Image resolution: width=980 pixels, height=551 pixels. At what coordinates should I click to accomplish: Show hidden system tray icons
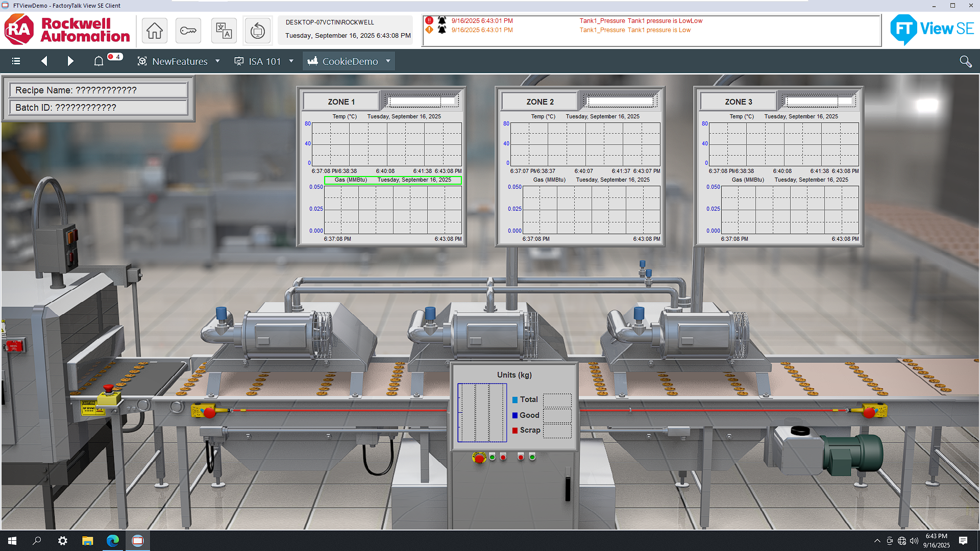pyautogui.click(x=877, y=541)
